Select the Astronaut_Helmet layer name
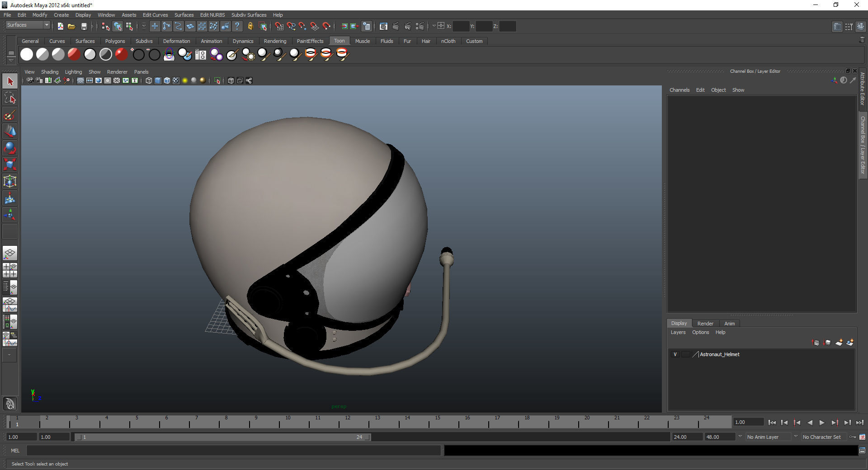This screenshot has height=470, width=868. point(719,354)
